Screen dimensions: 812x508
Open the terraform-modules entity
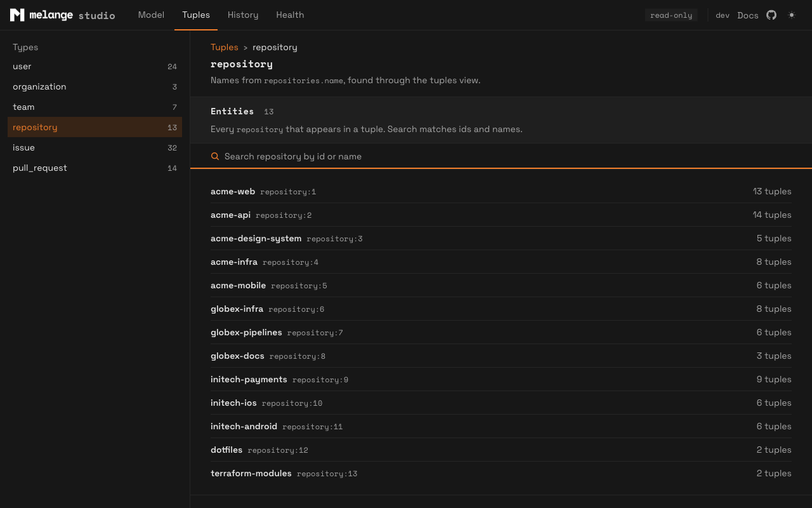(501, 473)
